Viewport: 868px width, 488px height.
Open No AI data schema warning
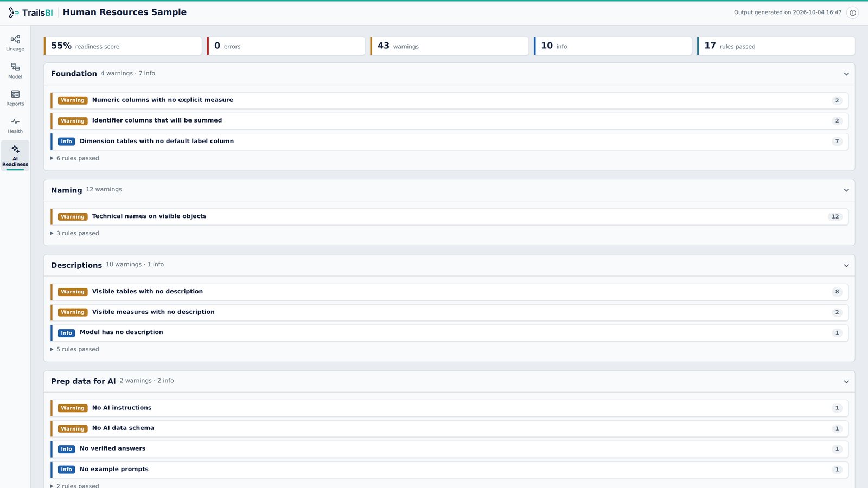(449, 428)
